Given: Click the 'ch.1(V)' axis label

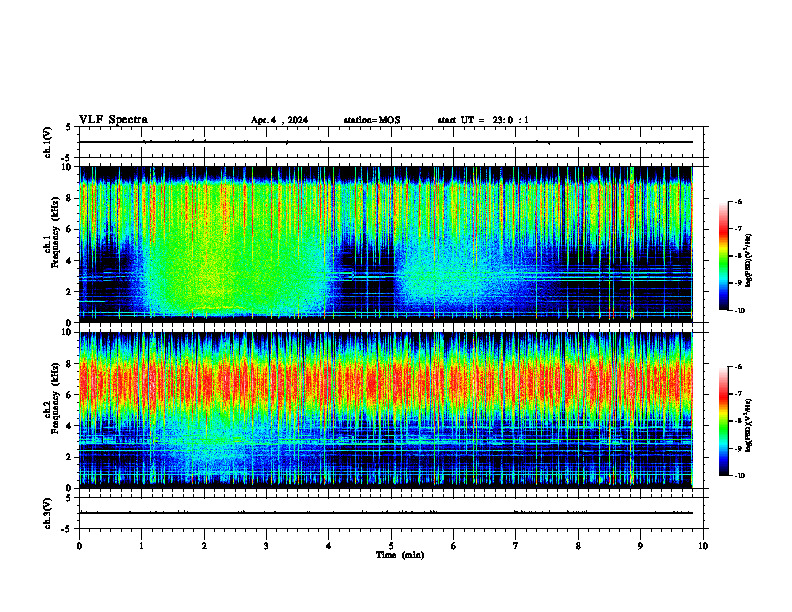Looking at the screenshot, I should [47, 142].
